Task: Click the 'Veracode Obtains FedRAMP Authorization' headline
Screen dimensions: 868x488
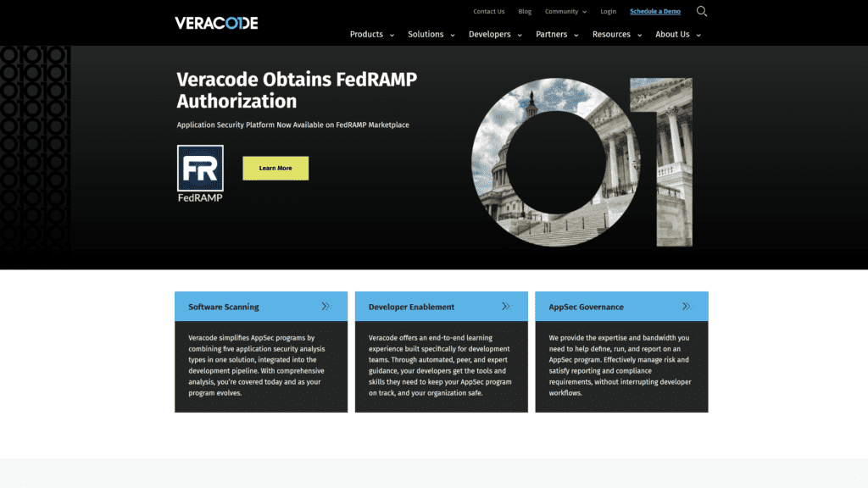Action: (x=297, y=90)
